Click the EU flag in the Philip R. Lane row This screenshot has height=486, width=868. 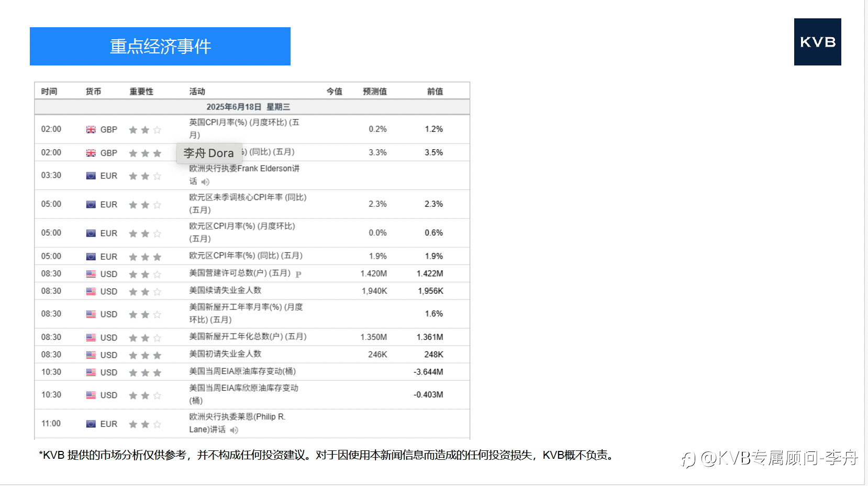pyautogui.click(x=91, y=424)
